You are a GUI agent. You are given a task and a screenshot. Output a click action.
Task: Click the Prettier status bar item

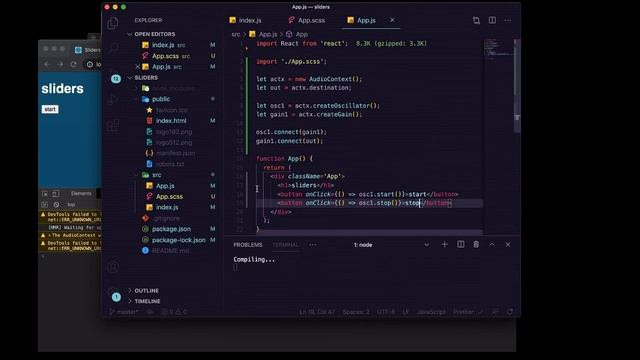pyautogui.click(x=467, y=312)
